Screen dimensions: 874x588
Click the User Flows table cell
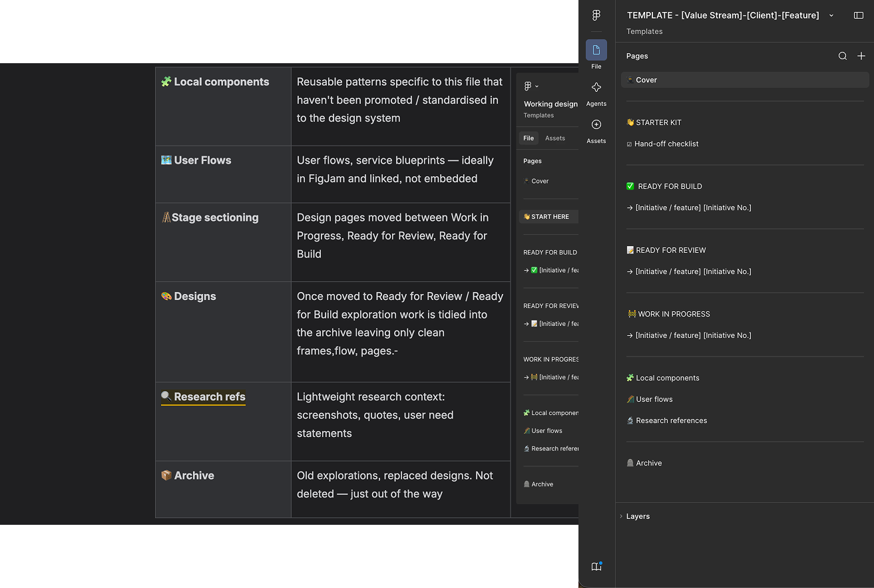223,174
